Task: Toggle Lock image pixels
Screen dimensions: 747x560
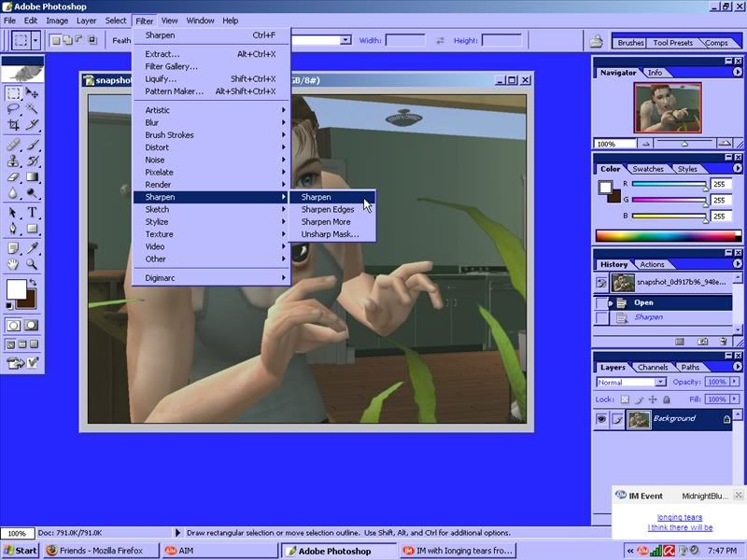Action: pyautogui.click(x=639, y=399)
